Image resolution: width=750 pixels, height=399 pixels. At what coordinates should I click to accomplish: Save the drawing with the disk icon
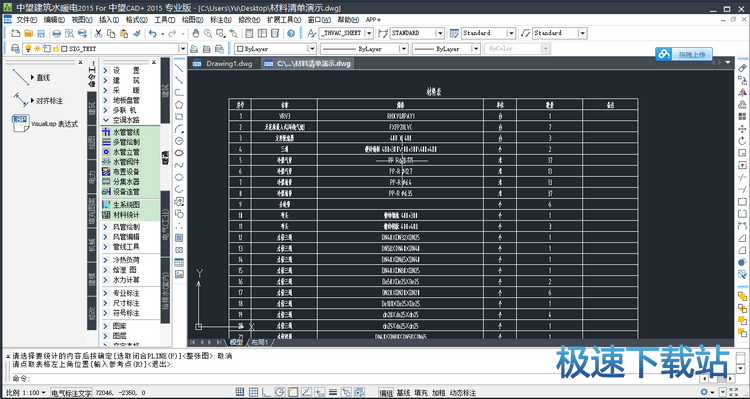(x=41, y=33)
